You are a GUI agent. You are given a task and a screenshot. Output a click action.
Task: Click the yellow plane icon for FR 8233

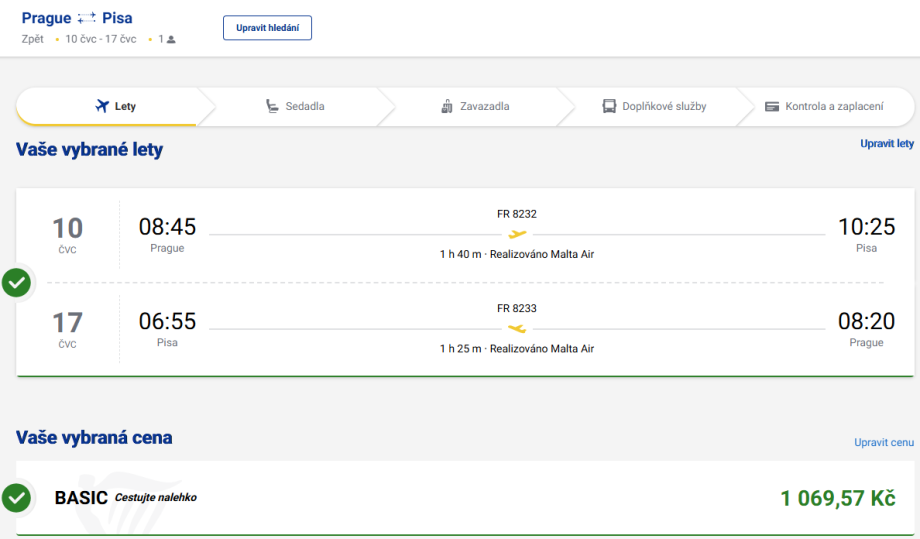[517, 328]
